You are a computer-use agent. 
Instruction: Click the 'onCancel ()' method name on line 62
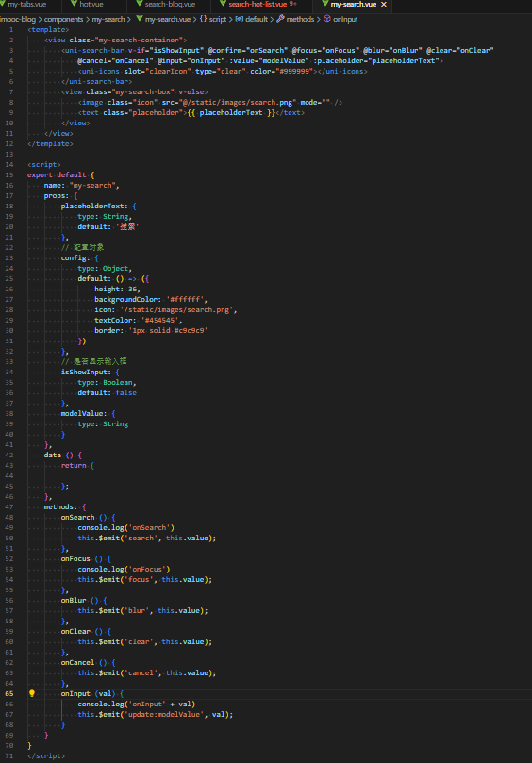[x=84, y=662]
